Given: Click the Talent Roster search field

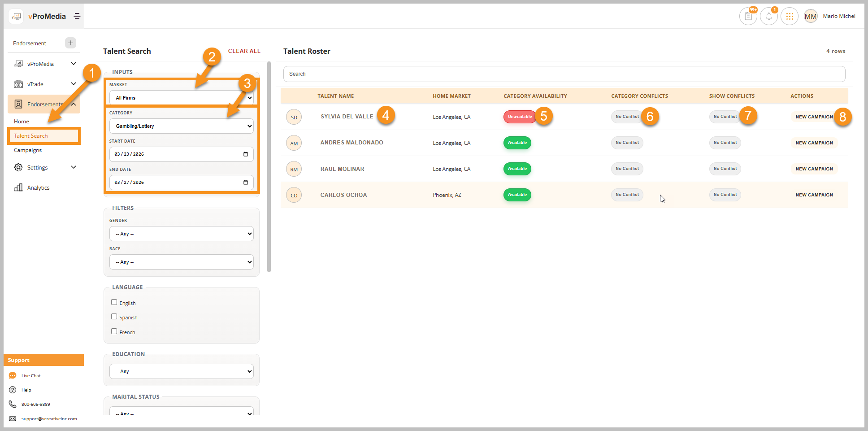Looking at the screenshot, I should (564, 74).
